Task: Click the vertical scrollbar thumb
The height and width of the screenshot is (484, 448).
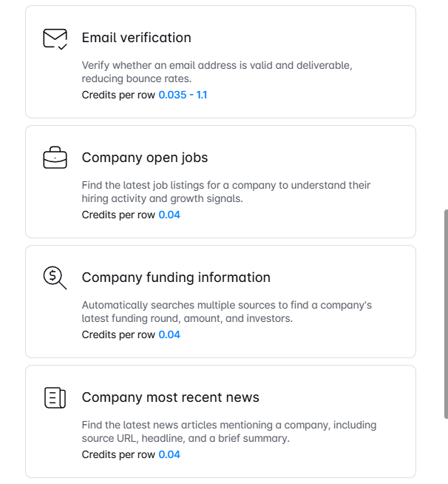Action: click(446, 314)
